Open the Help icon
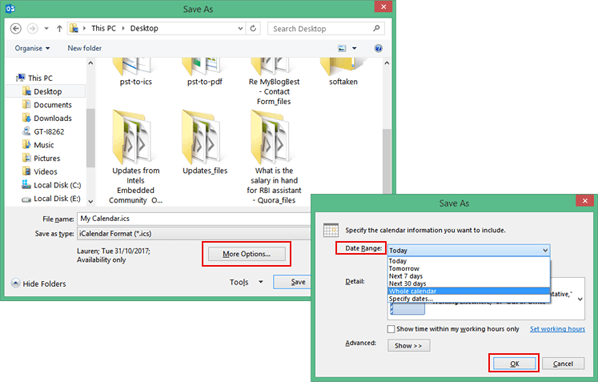This screenshot has height=382, width=598. pyautogui.click(x=378, y=48)
